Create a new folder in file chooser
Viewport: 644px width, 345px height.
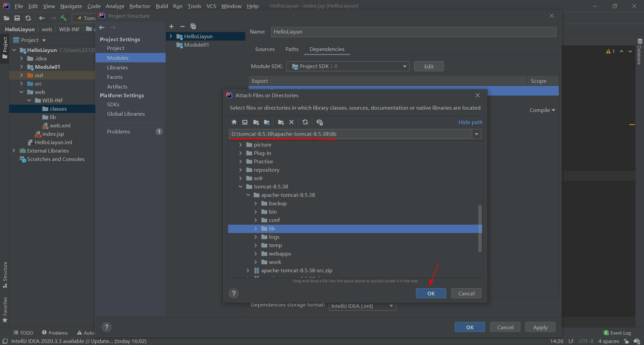coord(281,122)
